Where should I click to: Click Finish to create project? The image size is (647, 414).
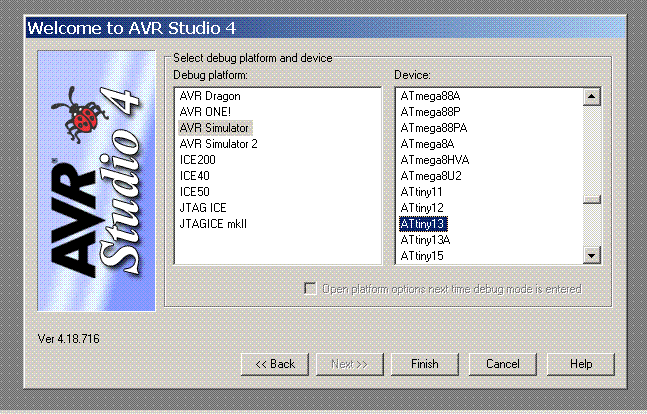click(x=425, y=364)
